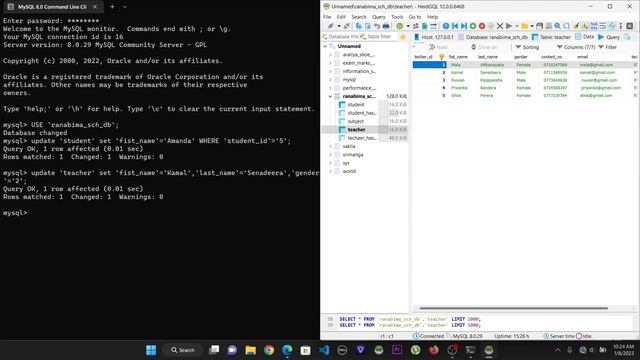This screenshot has height=360, width=640.
Task: Switch to the Database: ranabima_sch_db tab
Action: (493, 37)
